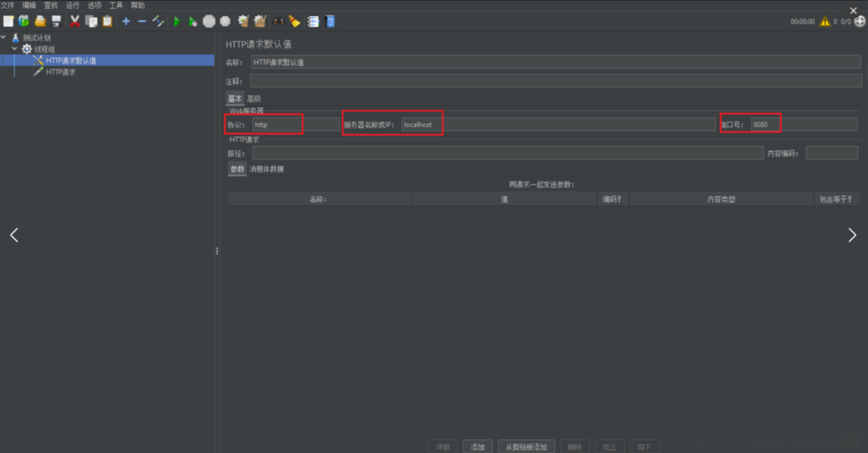Click the 删除 button

click(x=575, y=447)
